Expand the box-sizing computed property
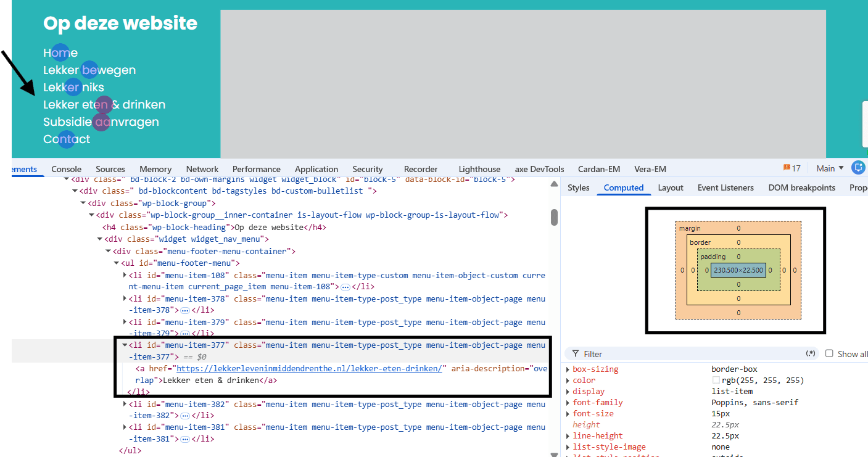This screenshot has height=457, width=868. click(x=568, y=369)
